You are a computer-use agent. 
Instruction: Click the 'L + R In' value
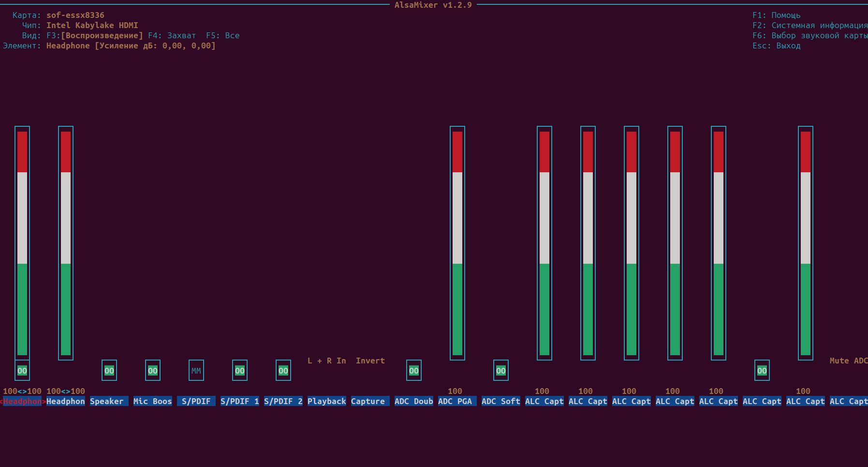[x=327, y=361]
